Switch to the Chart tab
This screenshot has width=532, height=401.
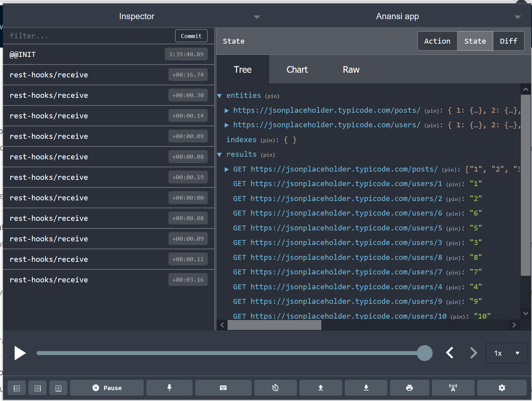pos(297,69)
